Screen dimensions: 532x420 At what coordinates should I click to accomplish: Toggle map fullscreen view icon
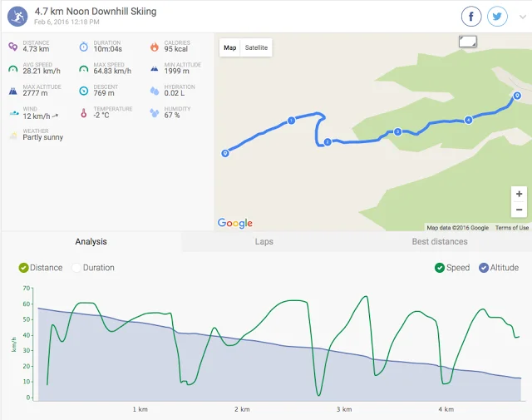468,41
